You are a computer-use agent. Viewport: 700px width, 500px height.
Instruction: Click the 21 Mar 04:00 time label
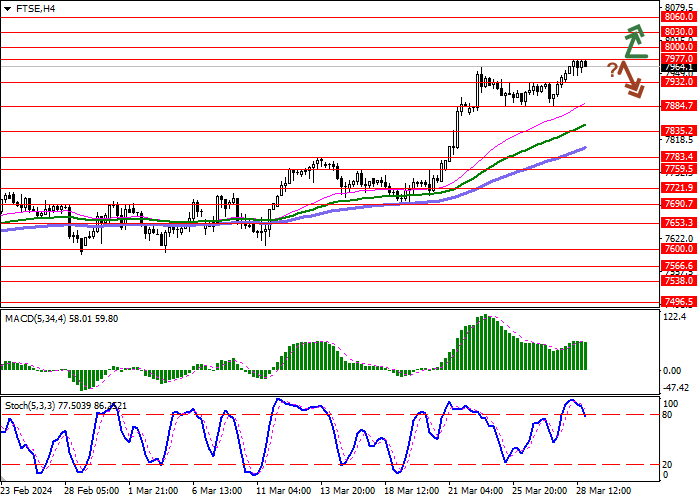pos(476,491)
